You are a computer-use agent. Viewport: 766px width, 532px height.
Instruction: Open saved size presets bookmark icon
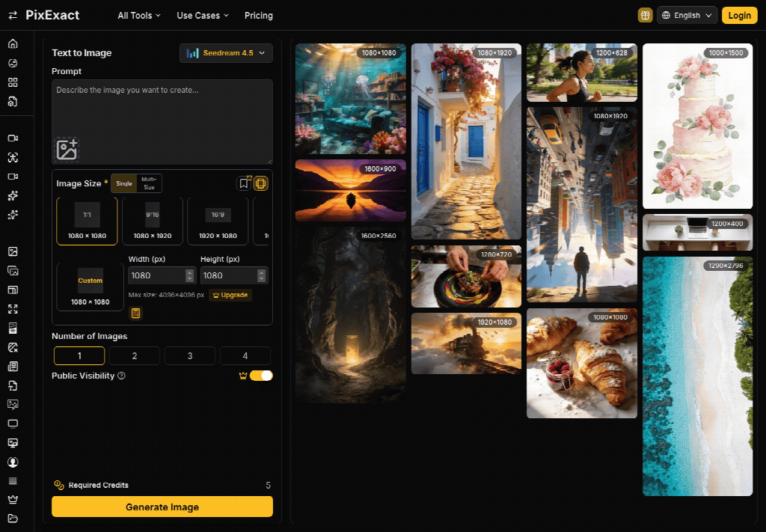pyautogui.click(x=244, y=183)
